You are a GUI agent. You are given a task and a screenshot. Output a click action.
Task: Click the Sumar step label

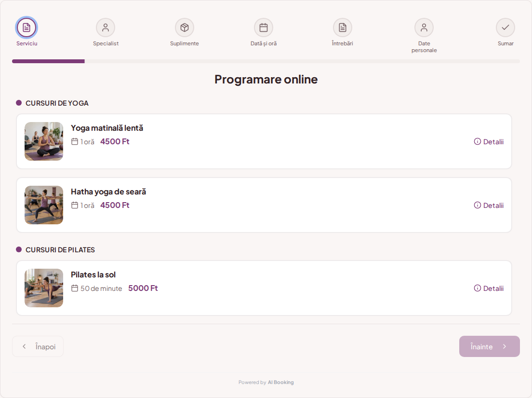coord(505,43)
